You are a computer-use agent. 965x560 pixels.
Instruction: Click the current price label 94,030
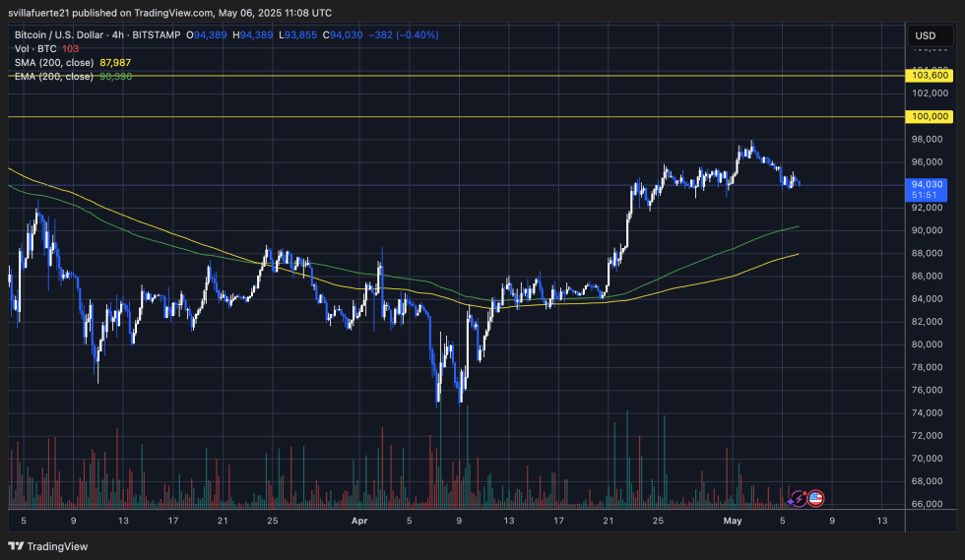(x=929, y=184)
